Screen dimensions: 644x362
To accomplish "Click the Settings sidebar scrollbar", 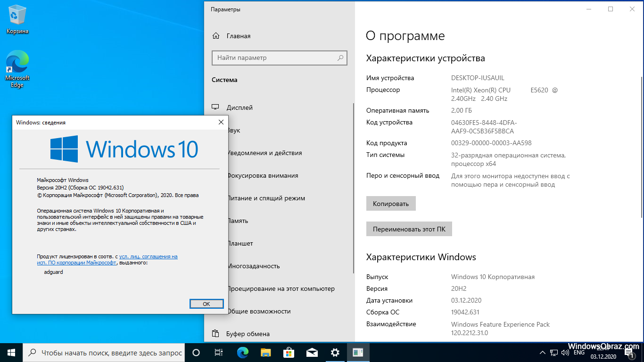I will pos(354,189).
